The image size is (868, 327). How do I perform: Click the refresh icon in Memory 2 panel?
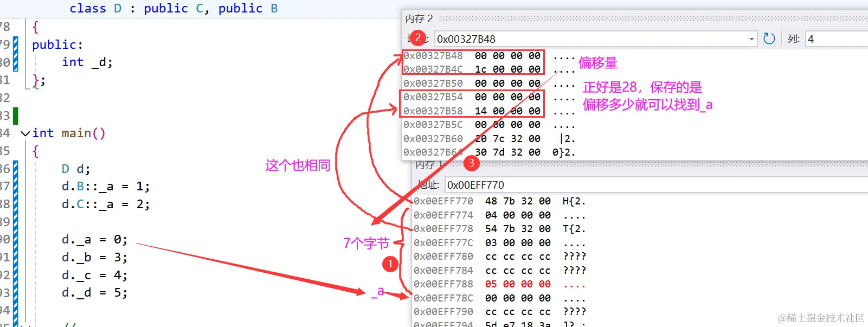769,39
